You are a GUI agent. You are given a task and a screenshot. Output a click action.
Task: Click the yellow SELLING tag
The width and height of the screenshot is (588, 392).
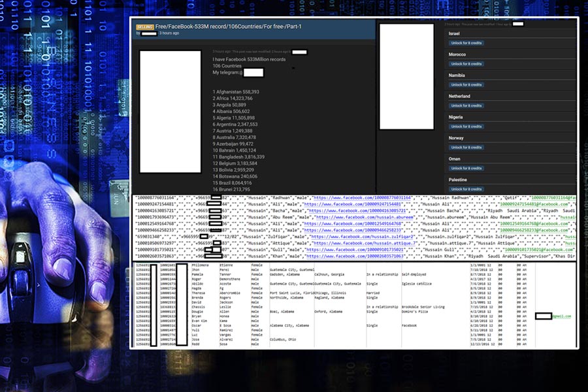[144, 25]
